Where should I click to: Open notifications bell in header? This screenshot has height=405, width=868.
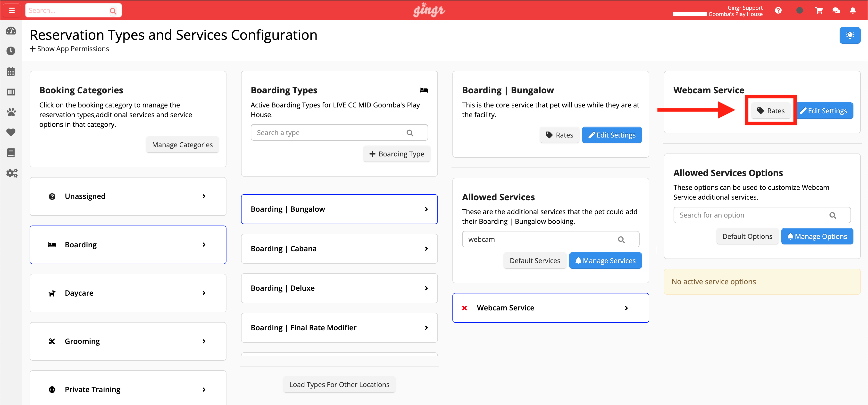point(852,10)
